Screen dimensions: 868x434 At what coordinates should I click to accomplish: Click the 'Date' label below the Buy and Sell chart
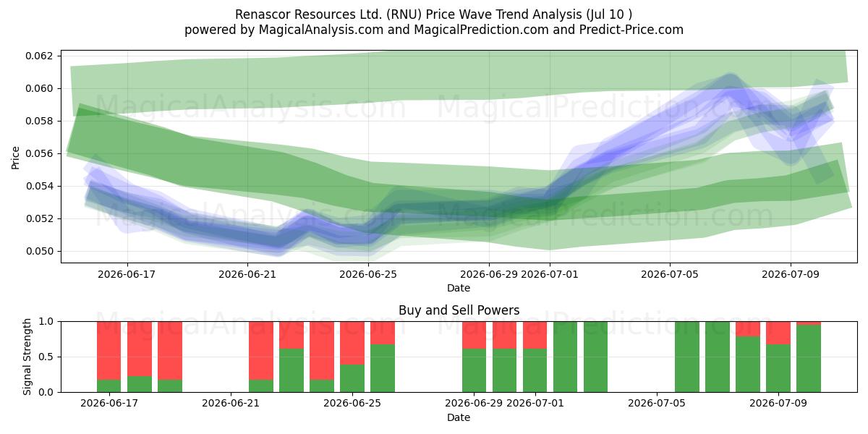(459, 417)
